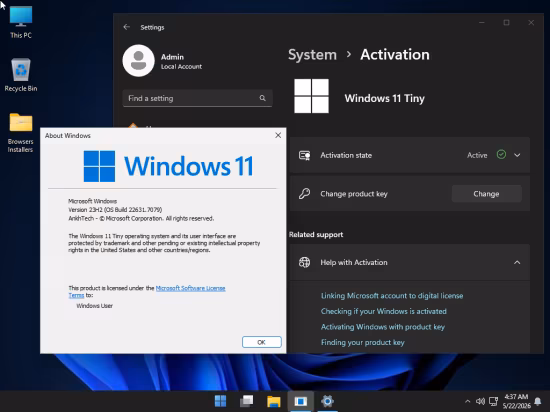Click the green active checkmark icon
This screenshot has height=412, width=550.
(501, 155)
